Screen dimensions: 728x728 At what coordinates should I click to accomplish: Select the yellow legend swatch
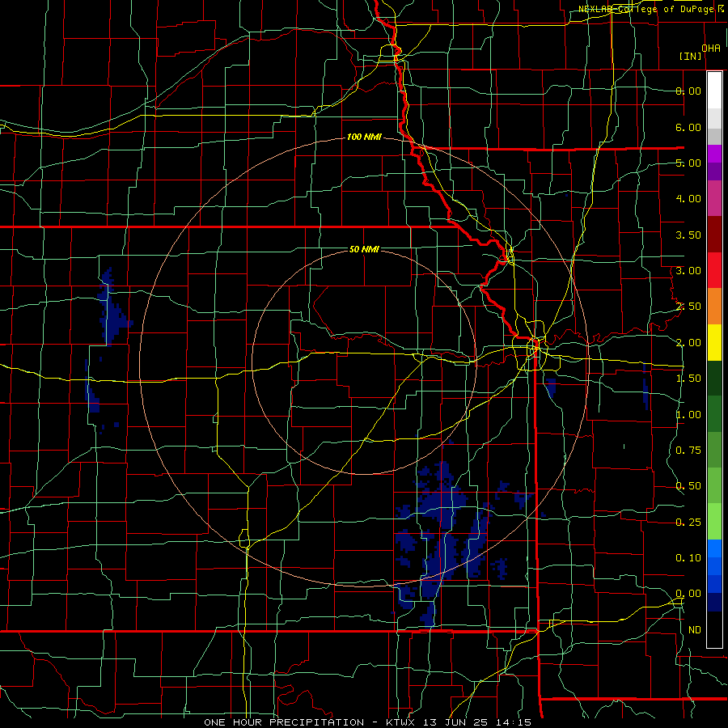(x=714, y=342)
